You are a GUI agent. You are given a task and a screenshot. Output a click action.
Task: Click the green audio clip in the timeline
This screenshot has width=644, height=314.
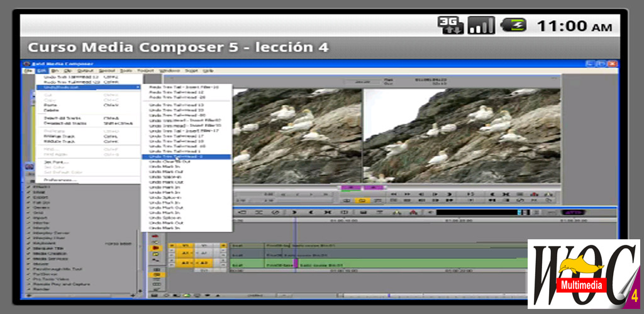pos(377,264)
